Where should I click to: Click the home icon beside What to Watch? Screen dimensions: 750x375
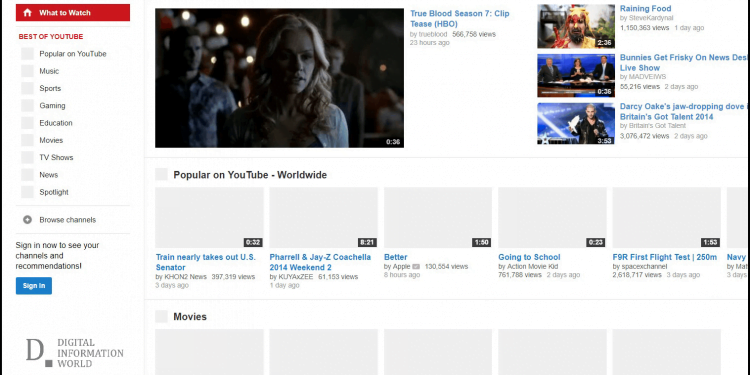pyautogui.click(x=27, y=13)
